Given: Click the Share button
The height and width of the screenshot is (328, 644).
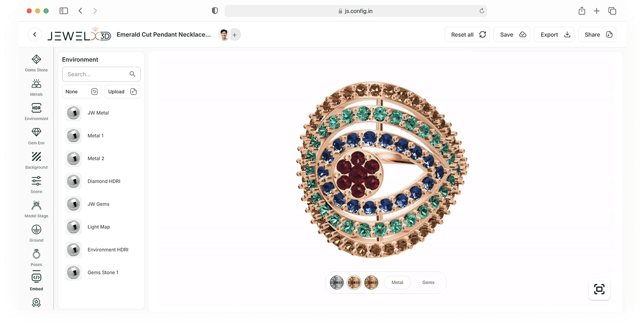Looking at the screenshot, I should 597,35.
